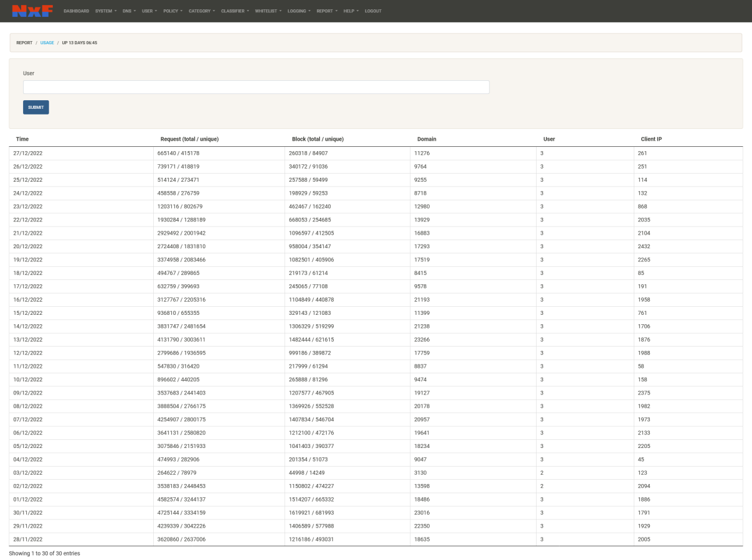This screenshot has width=752, height=560.
Task: Expand the Logging dropdown menu
Action: coord(299,11)
